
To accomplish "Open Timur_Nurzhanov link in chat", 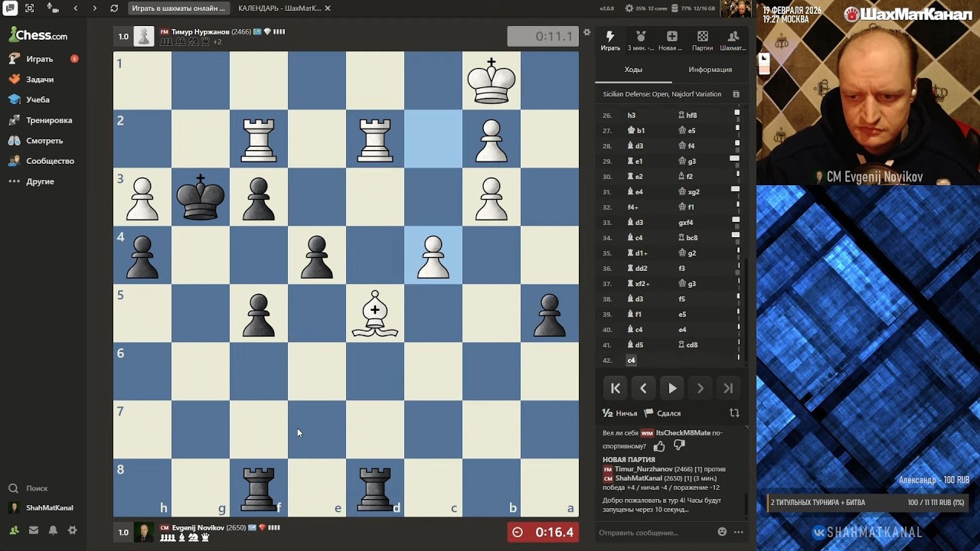I will tap(643, 469).
